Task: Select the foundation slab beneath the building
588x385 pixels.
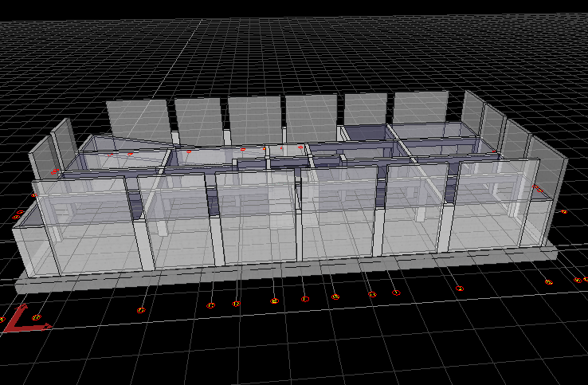Action: pyautogui.click(x=287, y=270)
